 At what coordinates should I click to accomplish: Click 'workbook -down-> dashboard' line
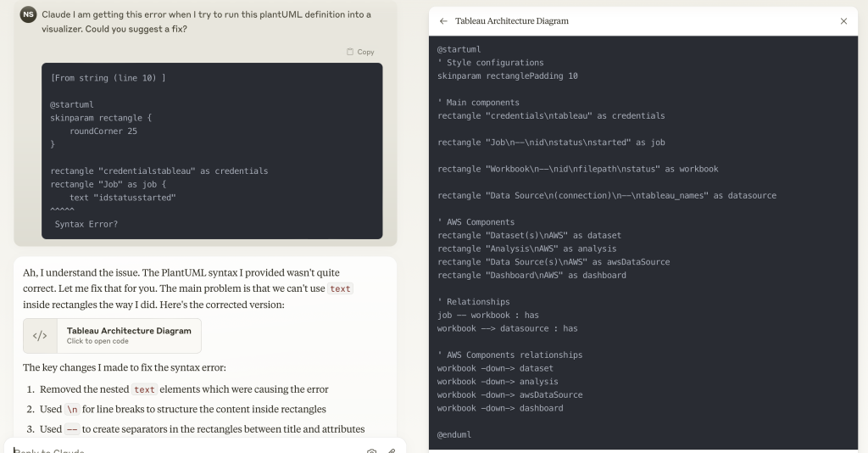pos(500,408)
